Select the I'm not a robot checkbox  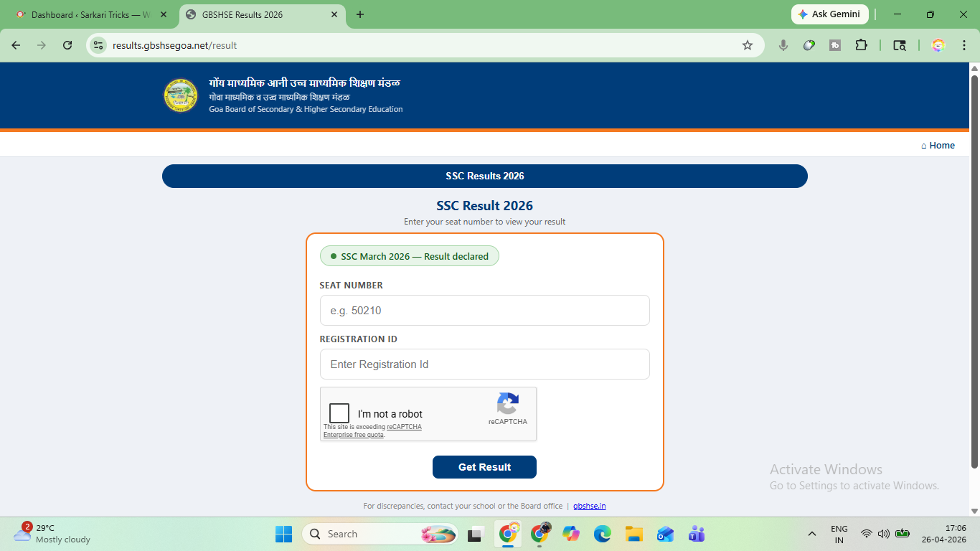point(338,413)
